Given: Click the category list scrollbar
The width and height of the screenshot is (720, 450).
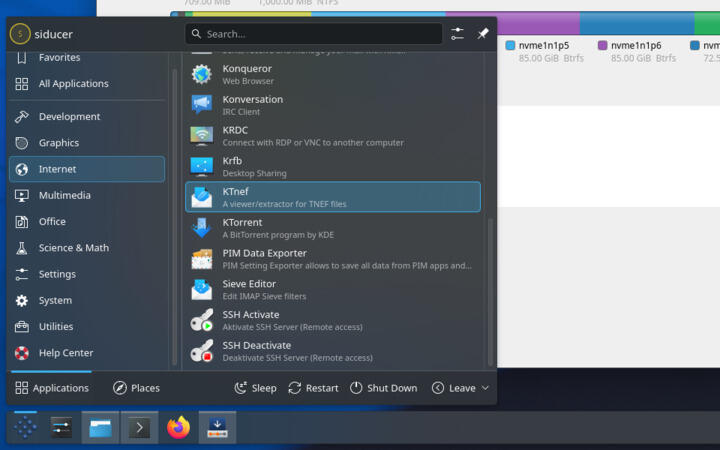Looking at the screenshot, I should click(x=174, y=217).
